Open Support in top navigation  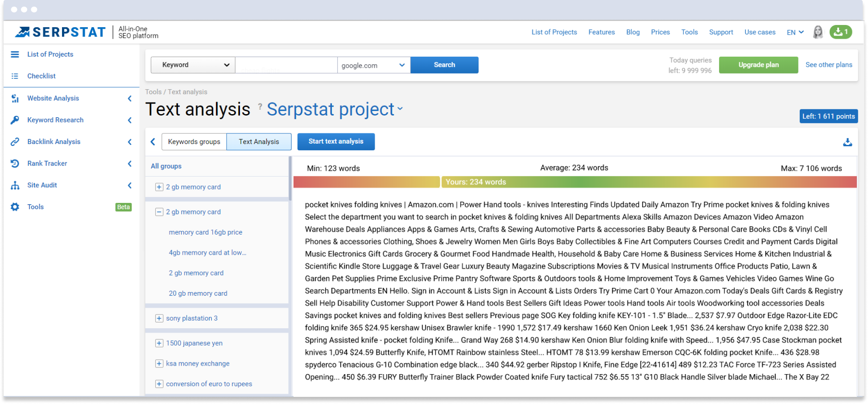coord(721,32)
